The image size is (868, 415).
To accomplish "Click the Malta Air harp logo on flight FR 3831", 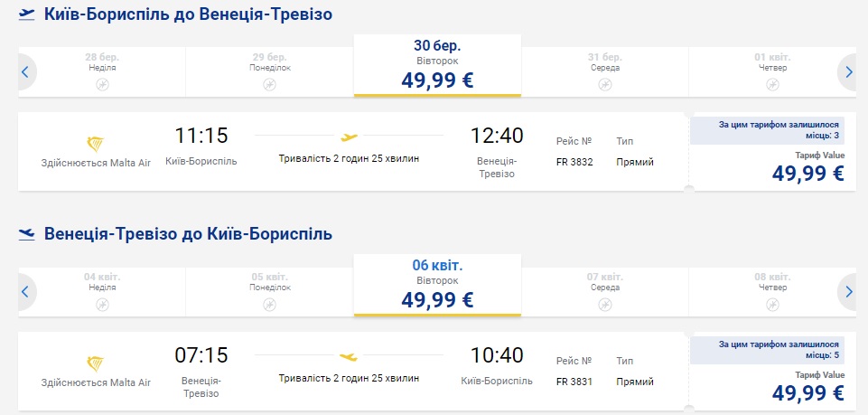I will pyautogui.click(x=95, y=363).
